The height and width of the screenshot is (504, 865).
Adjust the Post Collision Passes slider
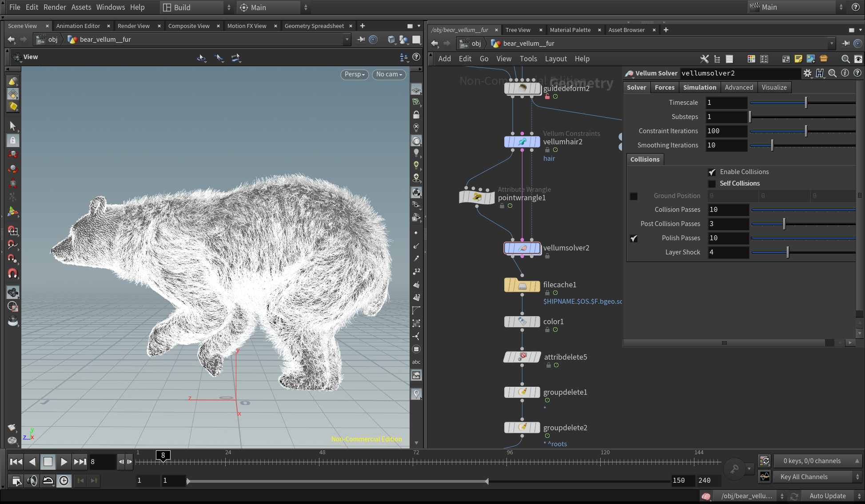[784, 224]
